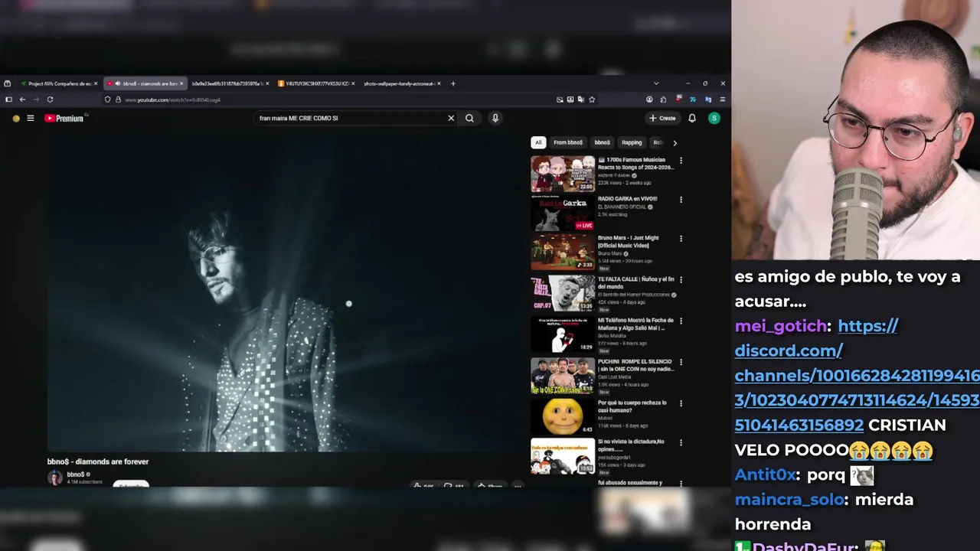This screenshot has width=980, height=551.
Task: Click the youtube.com address bar URL
Action: tap(172, 99)
